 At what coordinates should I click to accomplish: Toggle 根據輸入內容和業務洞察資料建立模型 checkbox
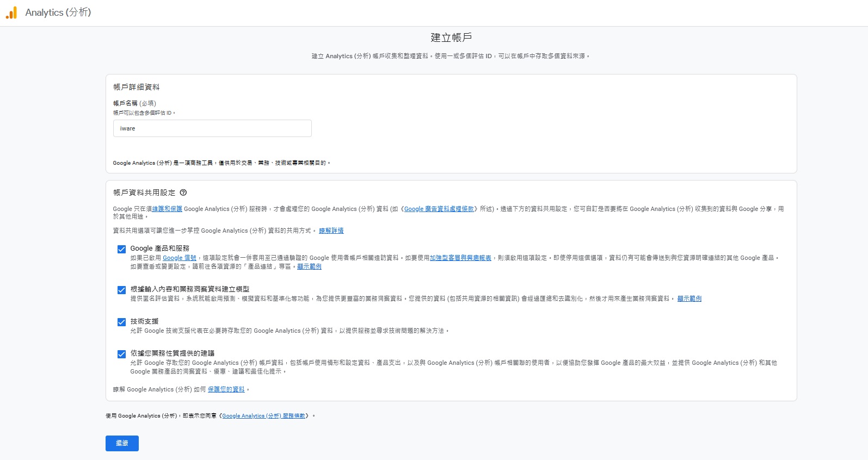[122, 290]
